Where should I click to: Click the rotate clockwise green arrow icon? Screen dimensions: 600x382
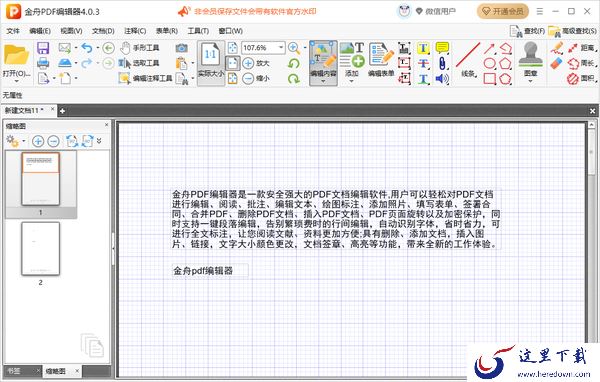pos(294,79)
